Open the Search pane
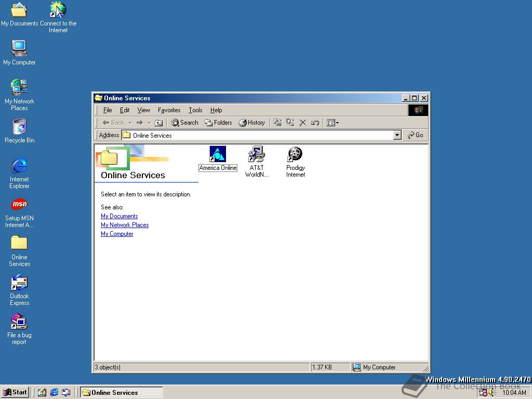 (184, 123)
